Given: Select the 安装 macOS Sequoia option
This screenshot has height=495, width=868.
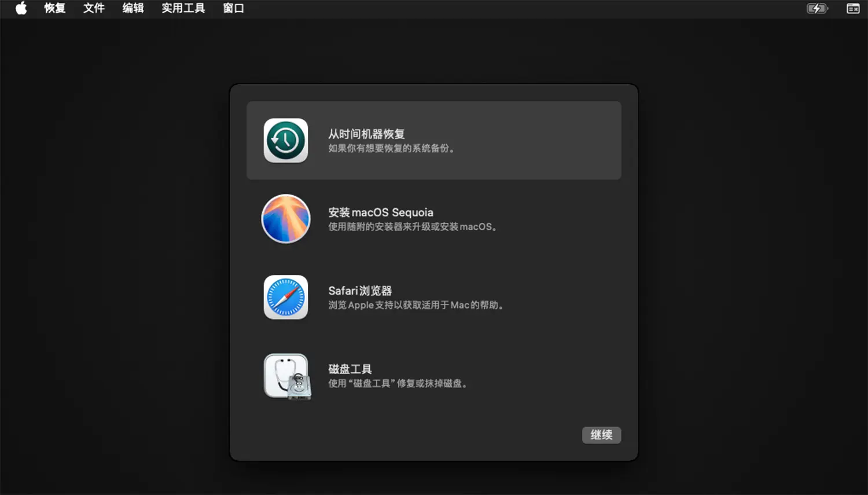Looking at the screenshot, I should coord(433,219).
